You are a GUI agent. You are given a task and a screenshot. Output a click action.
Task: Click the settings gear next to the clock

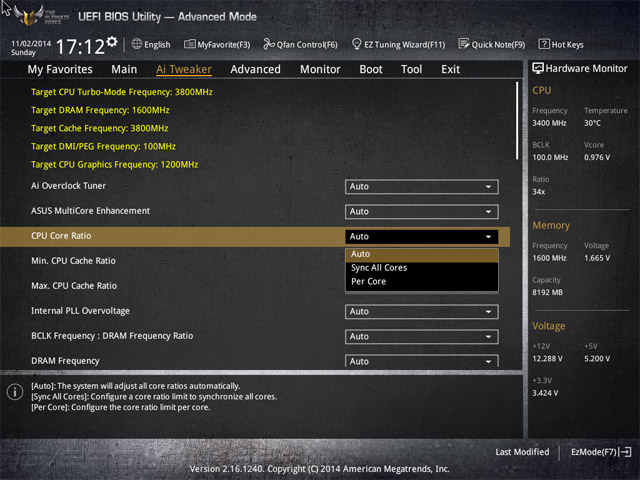[x=112, y=41]
